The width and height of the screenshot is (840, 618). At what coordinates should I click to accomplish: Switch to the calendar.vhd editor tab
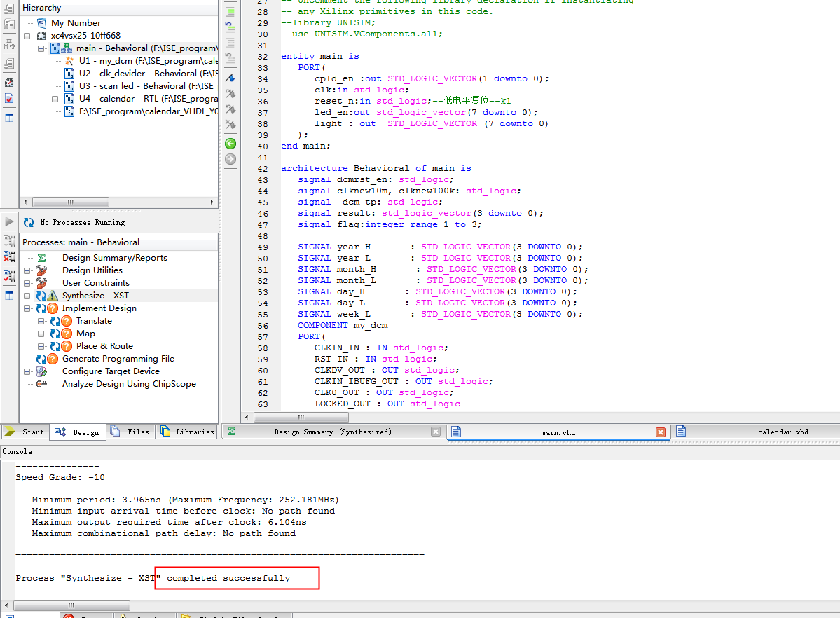(783, 432)
